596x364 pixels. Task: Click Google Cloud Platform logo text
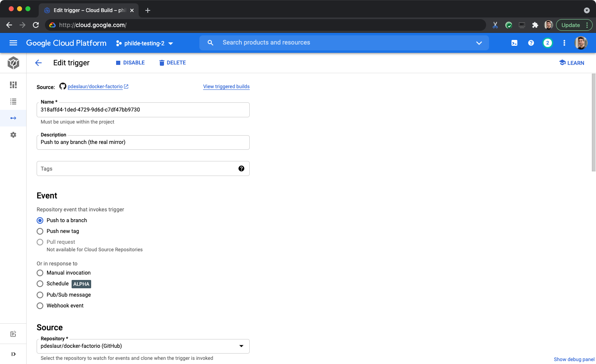pos(66,43)
